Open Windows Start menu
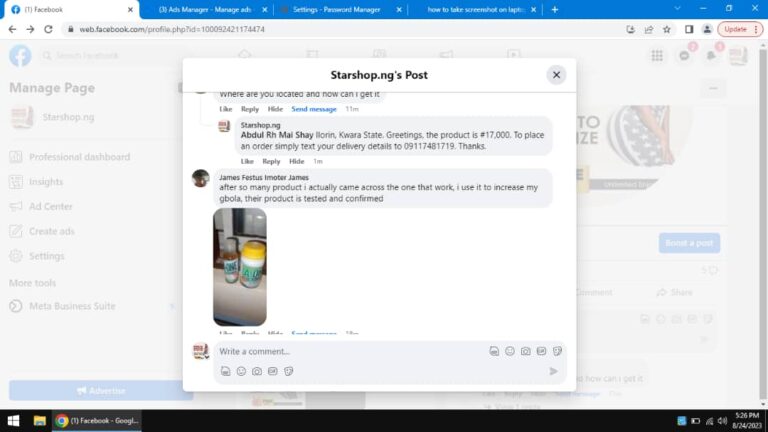Viewport: 768px width, 432px height. pyautogui.click(x=13, y=421)
